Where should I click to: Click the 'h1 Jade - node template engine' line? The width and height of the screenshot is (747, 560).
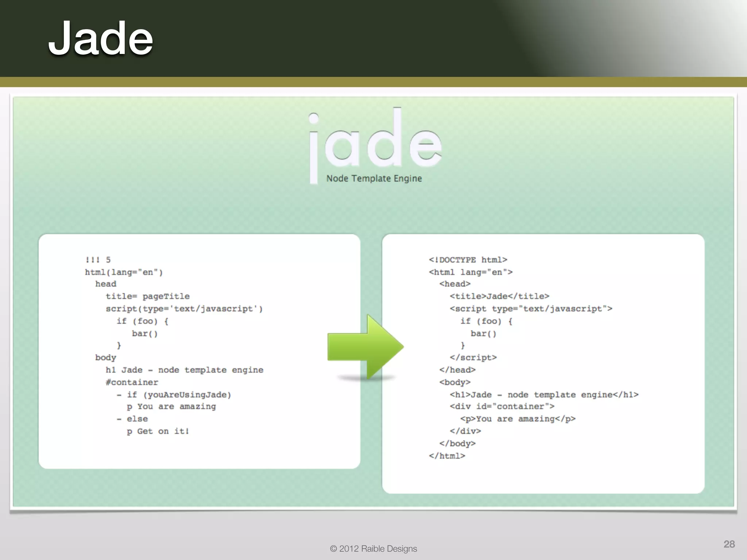(185, 370)
